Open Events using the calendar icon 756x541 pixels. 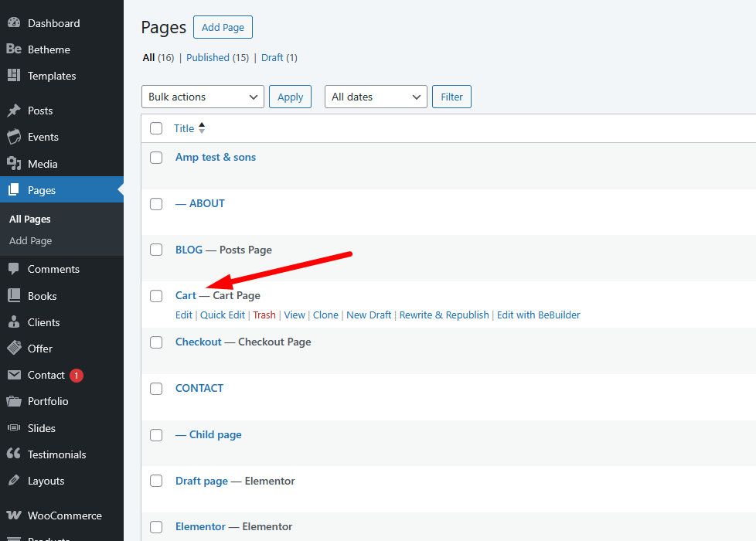[14, 137]
